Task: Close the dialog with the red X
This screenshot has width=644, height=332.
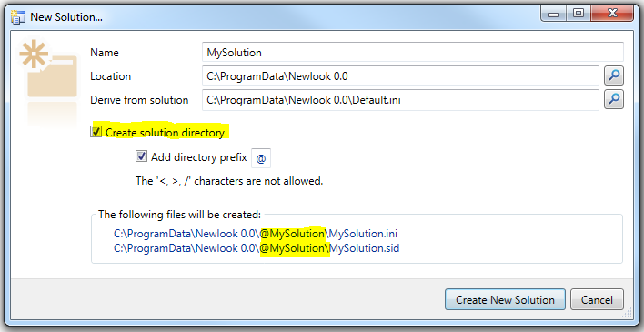Action: click(612, 14)
